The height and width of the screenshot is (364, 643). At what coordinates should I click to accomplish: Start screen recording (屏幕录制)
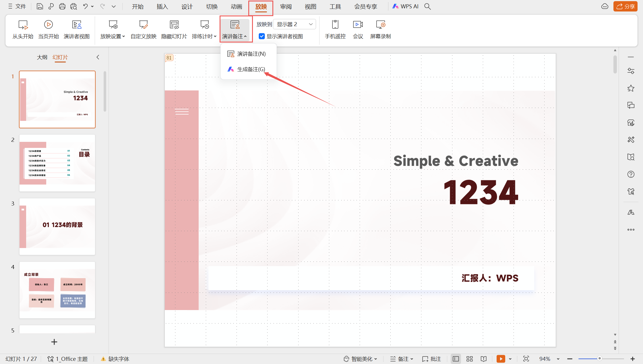(380, 29)
